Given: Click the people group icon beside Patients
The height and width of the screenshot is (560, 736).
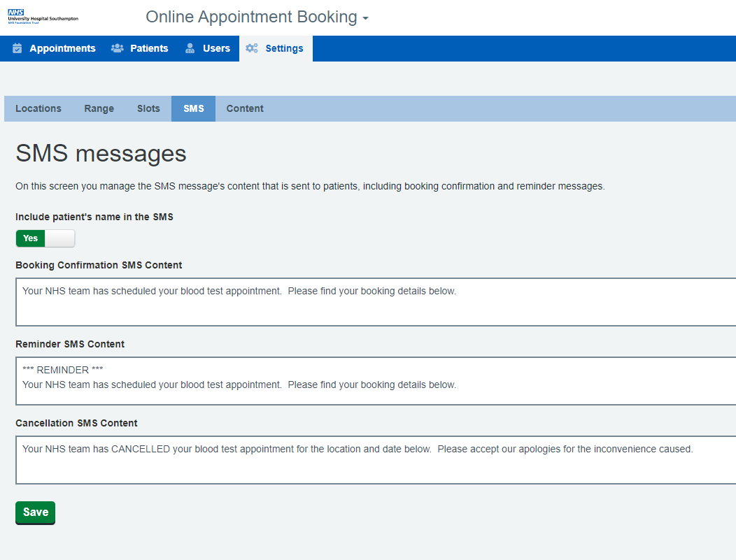Looking at the screenshot, I should tap(118, 49).
